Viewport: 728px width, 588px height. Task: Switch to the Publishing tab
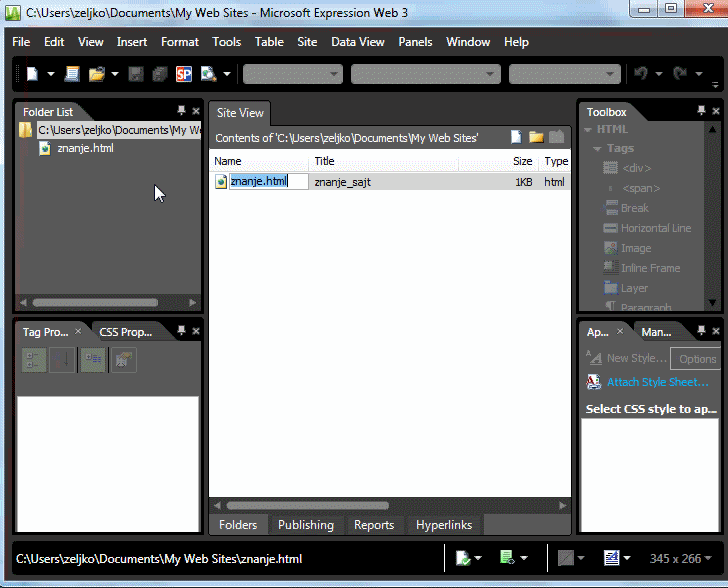[x=305, y=525]
